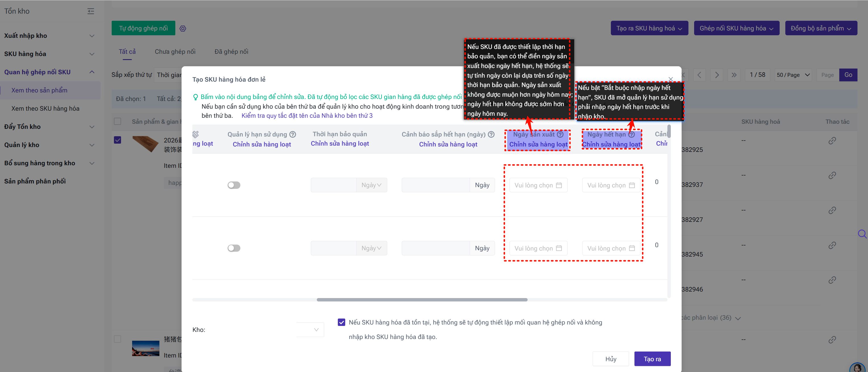Click the dialog's horizontal scrollbar thumb
Screen dimensions: 868x372
pyautogui.click(x=422, y=299)
